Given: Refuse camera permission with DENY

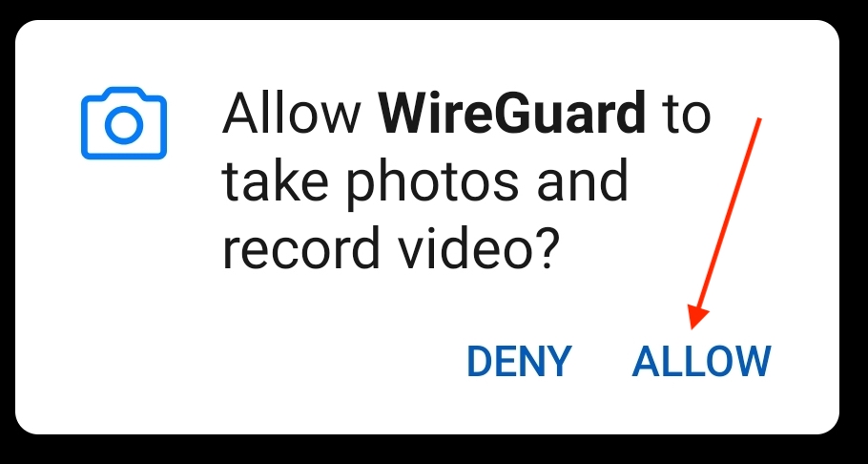Looking at the screenshot, I should pos(519,362).
